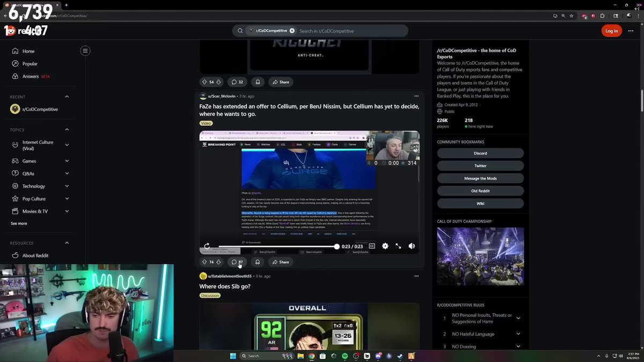
Task: Open options menu for EstablishmentSouth55 post
Action: click(416, 276)
